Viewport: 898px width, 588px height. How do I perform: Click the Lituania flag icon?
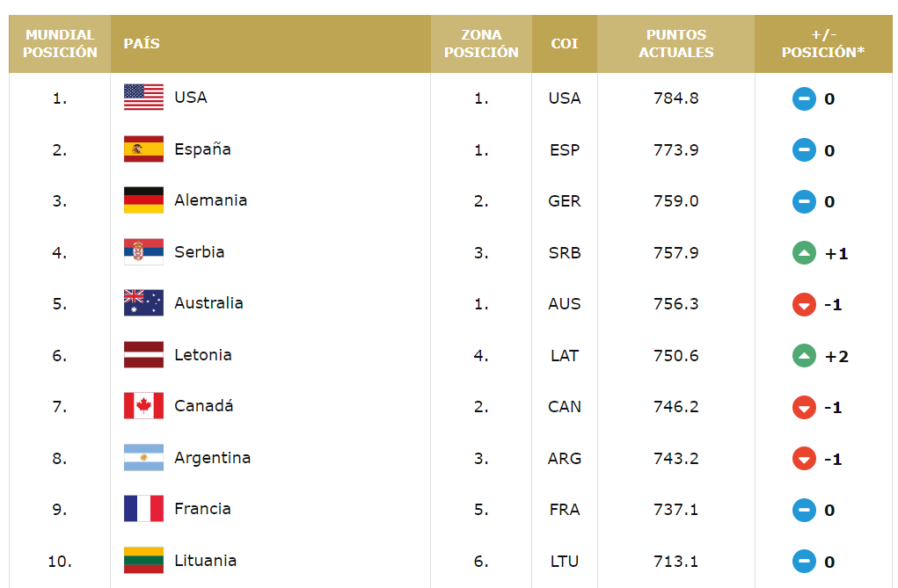tap(143, 561)
